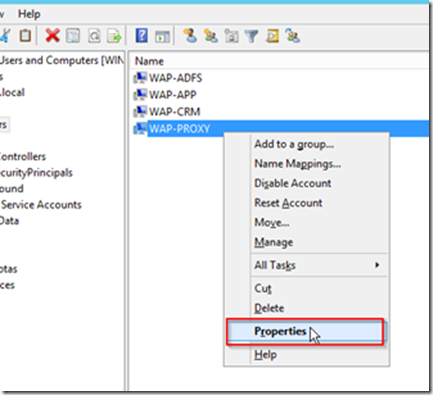
Task: Select the Data tree node
Action: (x=9, y=220)
